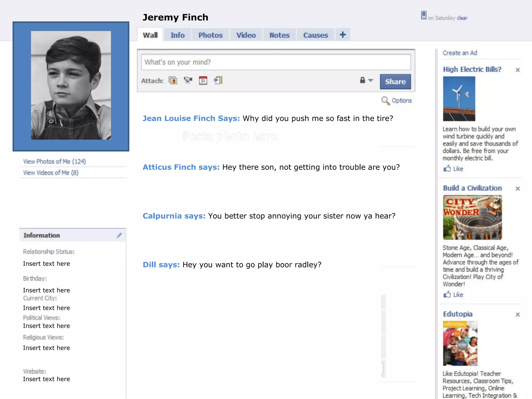Attach an event with calendar icon
Screen dimensions: 532x399
pos(203,81)
